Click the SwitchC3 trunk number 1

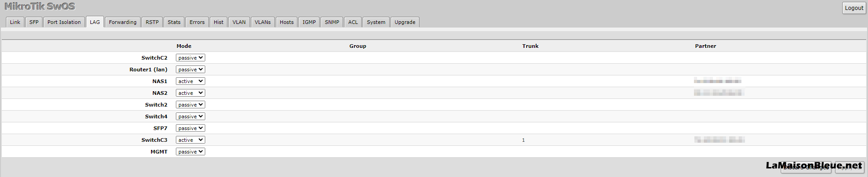click(524, 140)
